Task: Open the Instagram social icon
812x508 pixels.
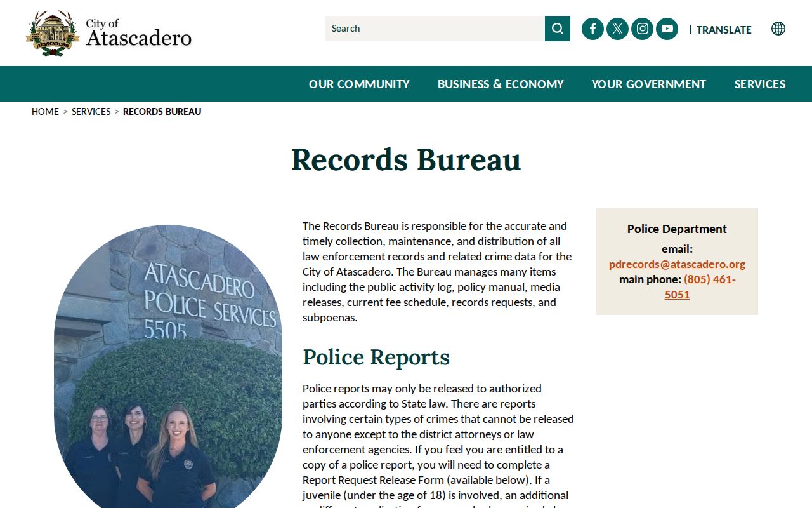Action: 642,29
